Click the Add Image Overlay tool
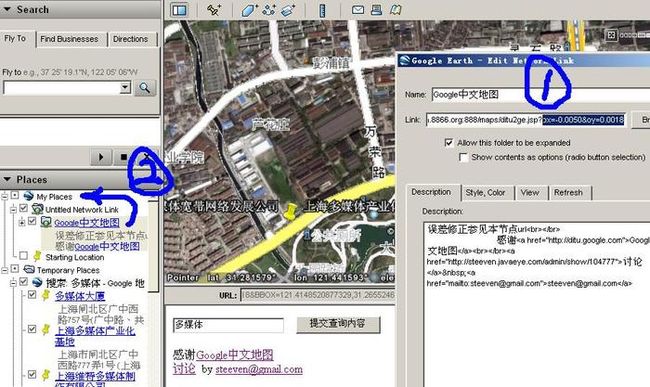The image size is (650, 387). pos(288,10)
